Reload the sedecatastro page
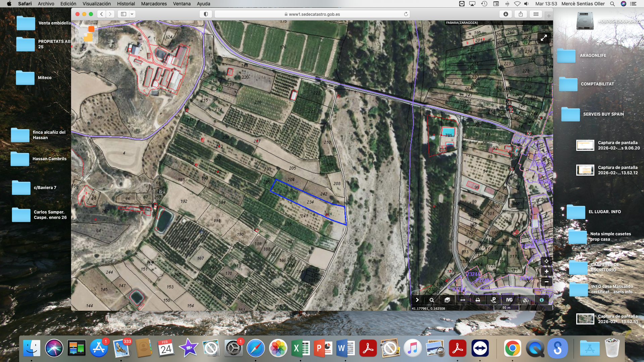 [x=406, y=14]
